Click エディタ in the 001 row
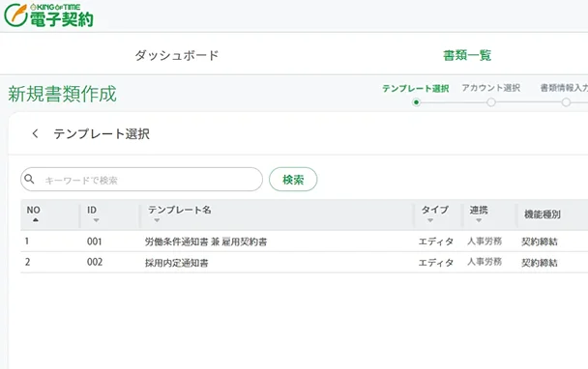The image size is (588, 369). (x=436, y=241)
